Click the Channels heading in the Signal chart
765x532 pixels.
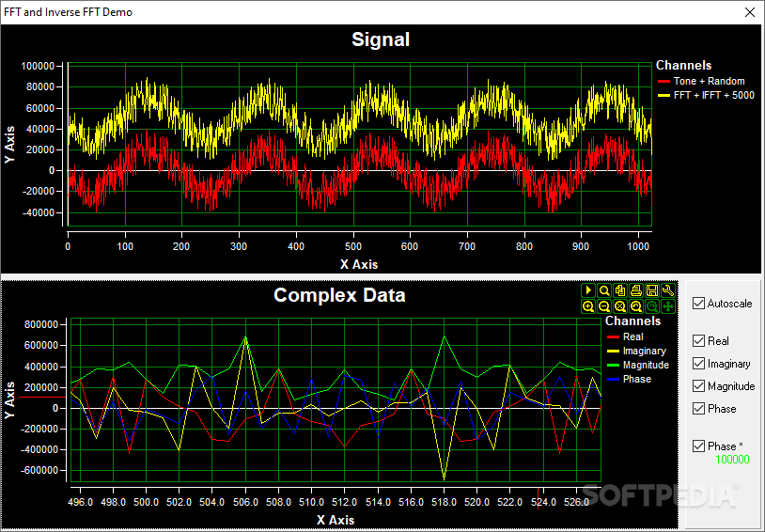pos(683,66)
